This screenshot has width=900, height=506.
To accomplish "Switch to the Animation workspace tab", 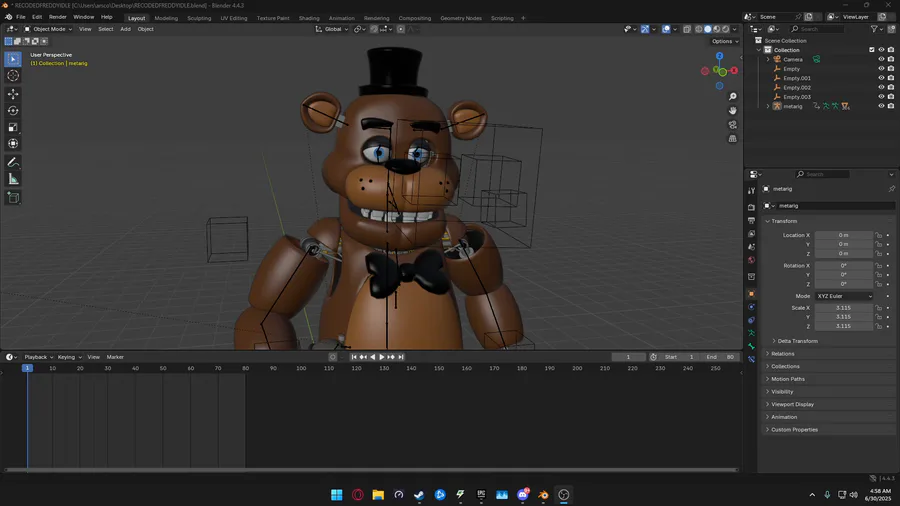I will [x=342, y=18].
